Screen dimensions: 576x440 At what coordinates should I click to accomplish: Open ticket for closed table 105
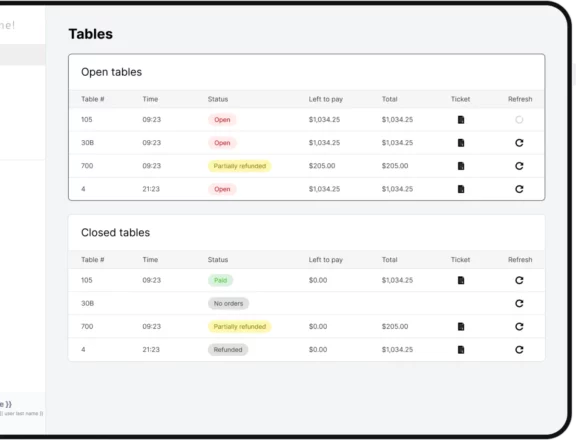461,280
